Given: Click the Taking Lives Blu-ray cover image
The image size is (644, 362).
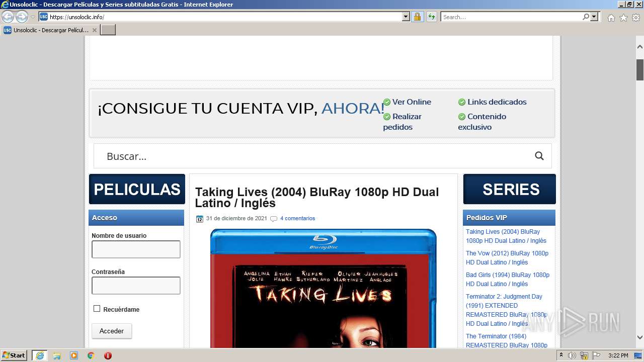Looking at the screenshot, I should click(324, 288).
